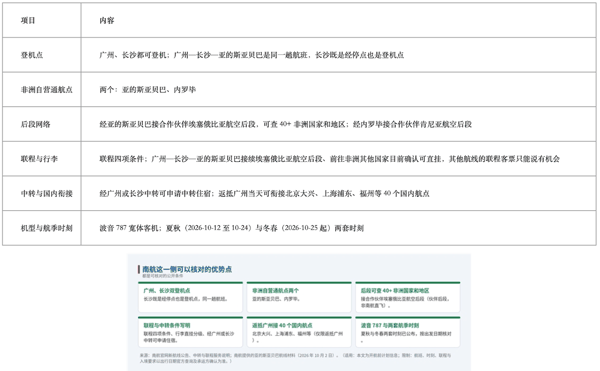Screen dimensions: 600x371
Task: Select the '登机点' row label
Action: 42,55
